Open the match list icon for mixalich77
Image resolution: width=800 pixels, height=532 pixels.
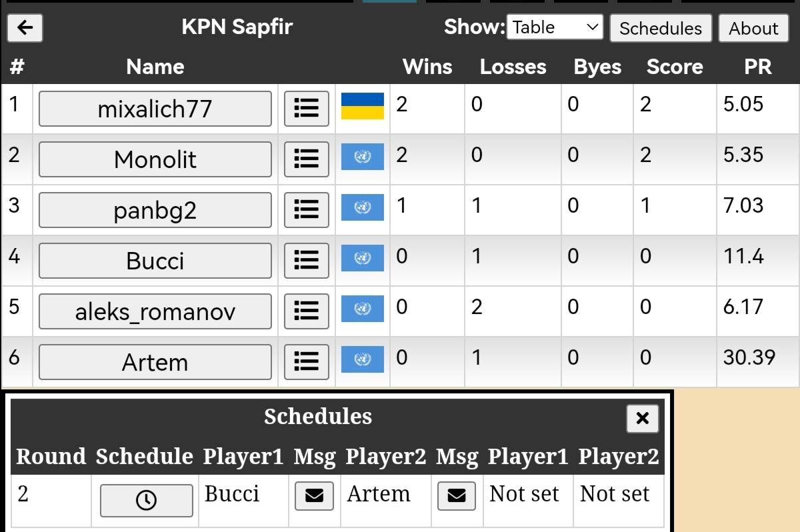pos(307,109)
